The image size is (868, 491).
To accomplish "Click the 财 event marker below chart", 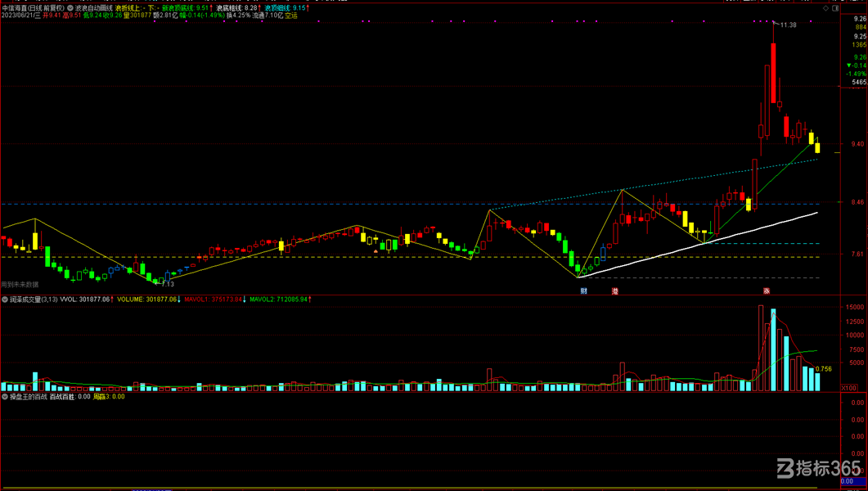I will tap(583, 291).
